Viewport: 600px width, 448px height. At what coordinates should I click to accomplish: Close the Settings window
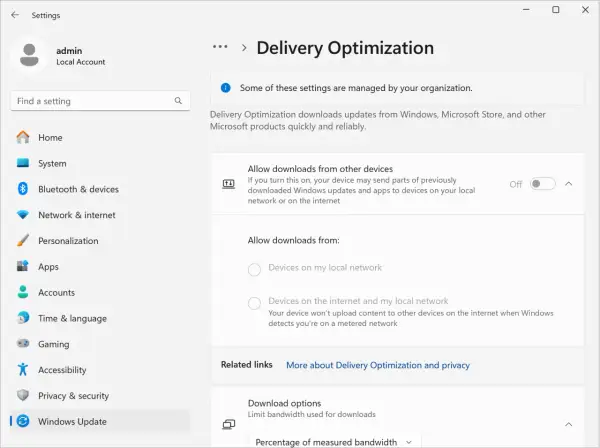click(x=585, y=10)
